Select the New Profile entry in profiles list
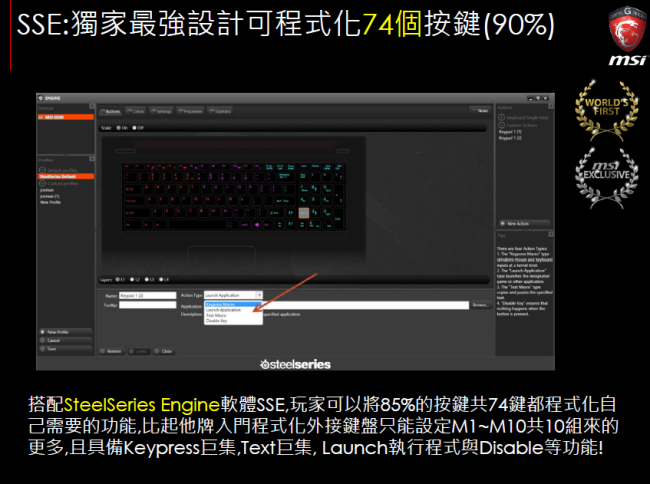This screenshot has height=484, width=650. (x=51, y=202)
